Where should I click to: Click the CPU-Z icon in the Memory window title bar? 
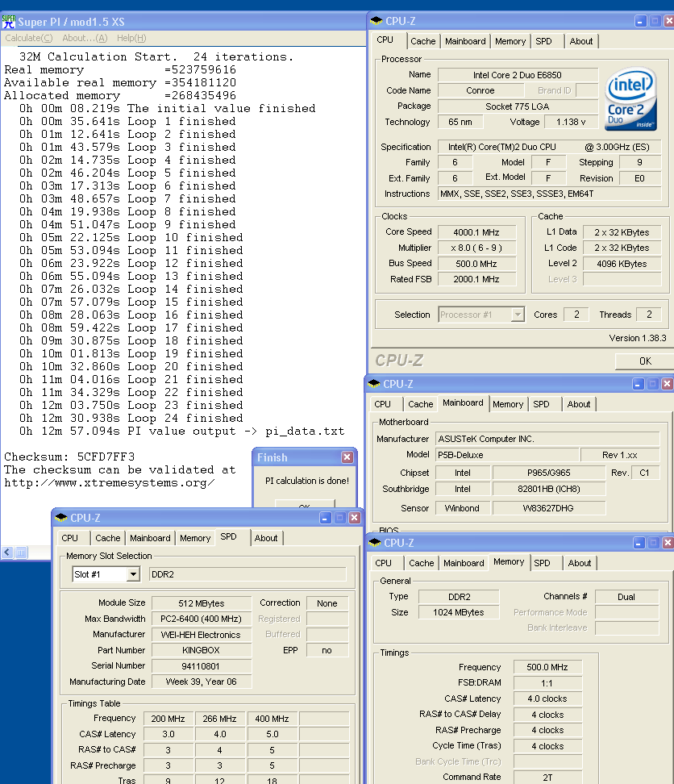pyautogui.click(x=375, y=543)
